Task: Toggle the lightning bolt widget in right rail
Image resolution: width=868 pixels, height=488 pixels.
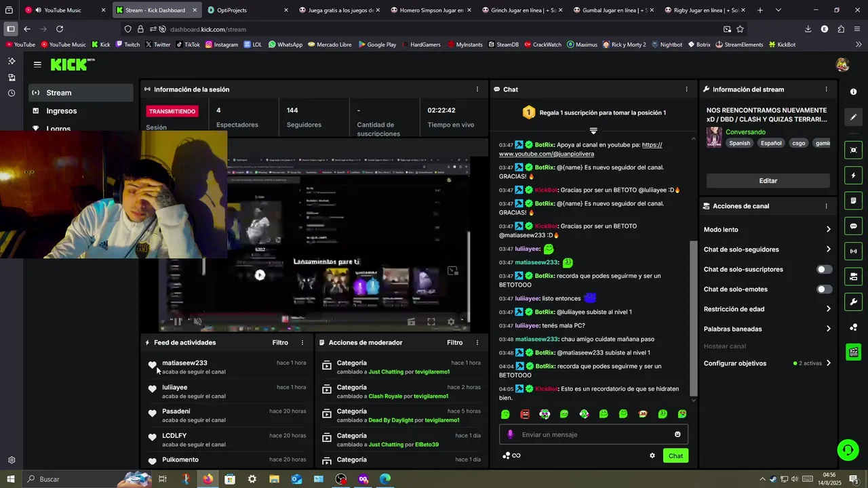Action: point(853,176)
